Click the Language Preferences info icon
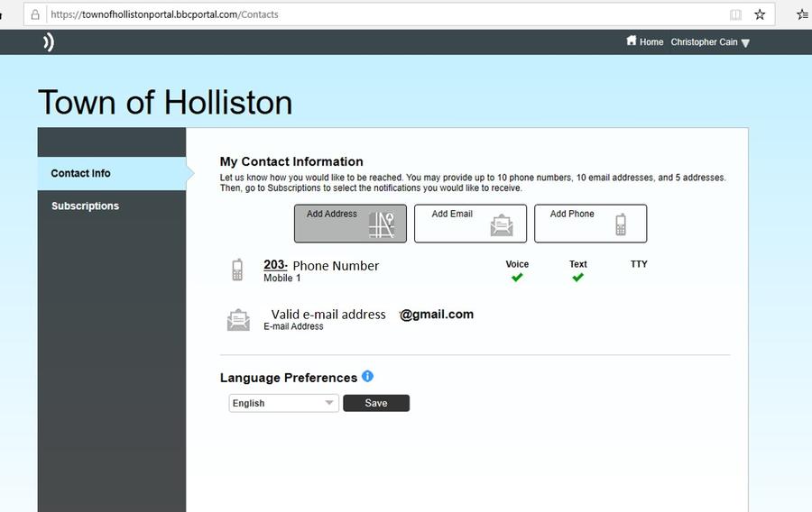Screen dimensions: 812x512 tap(367, 376)
